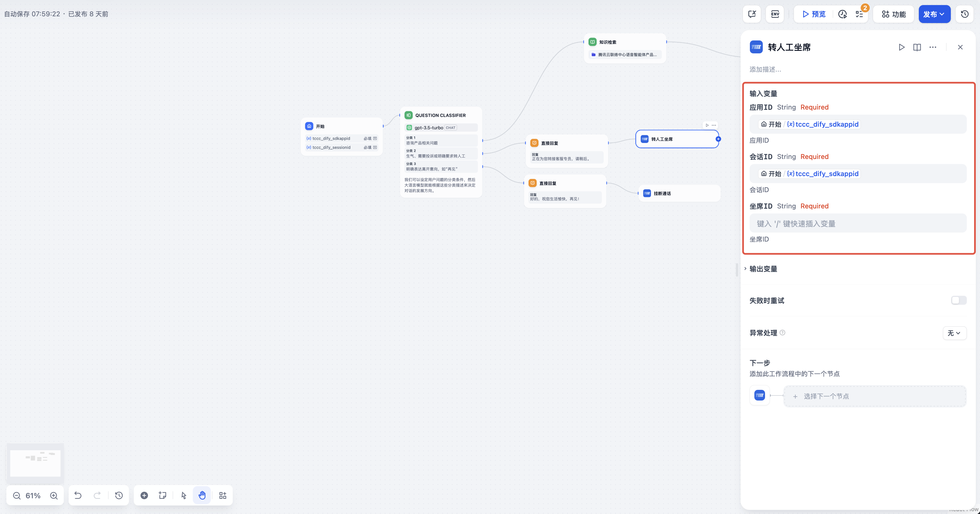Screen dimensions: 980x514
Task: Open change history in bottom toolbar
Action: 119,495
